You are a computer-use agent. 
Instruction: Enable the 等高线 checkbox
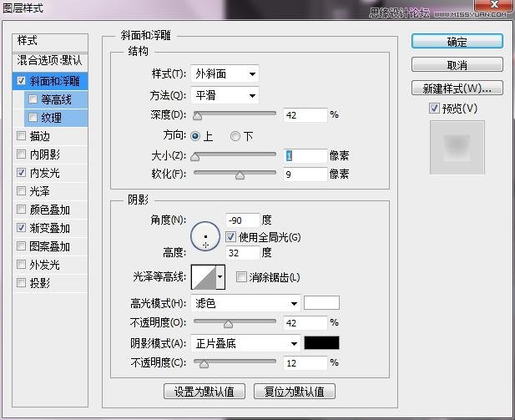pos(33,99)
